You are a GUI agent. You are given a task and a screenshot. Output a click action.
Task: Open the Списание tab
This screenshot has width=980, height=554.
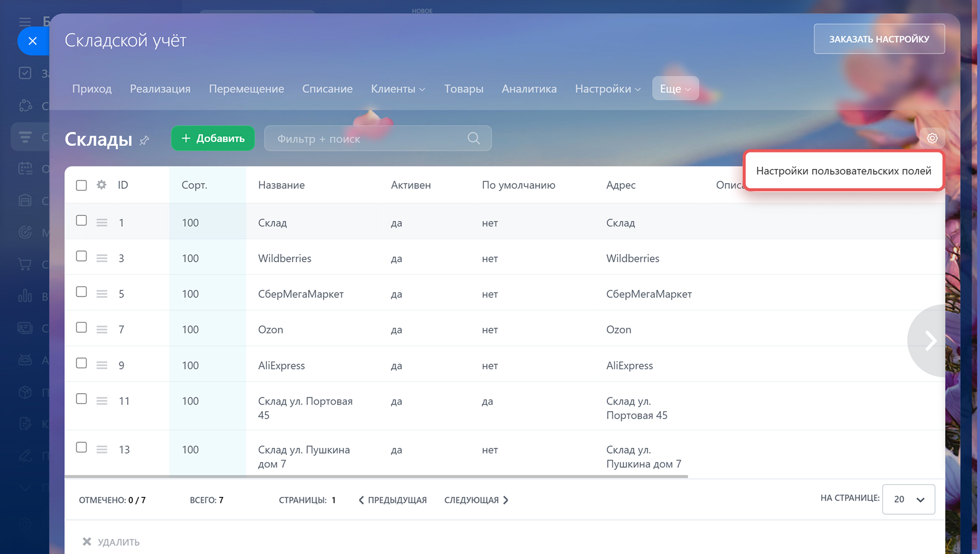click(327, 89)
